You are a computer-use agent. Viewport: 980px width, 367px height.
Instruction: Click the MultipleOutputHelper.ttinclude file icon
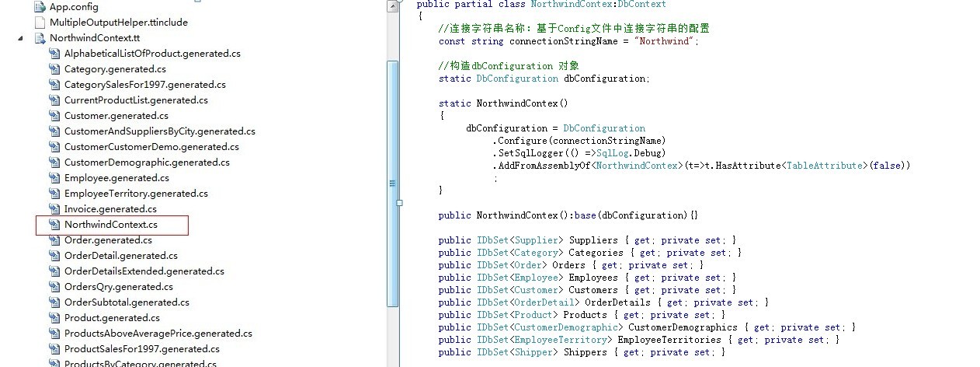pyautogui.click(x=40, y=23)
